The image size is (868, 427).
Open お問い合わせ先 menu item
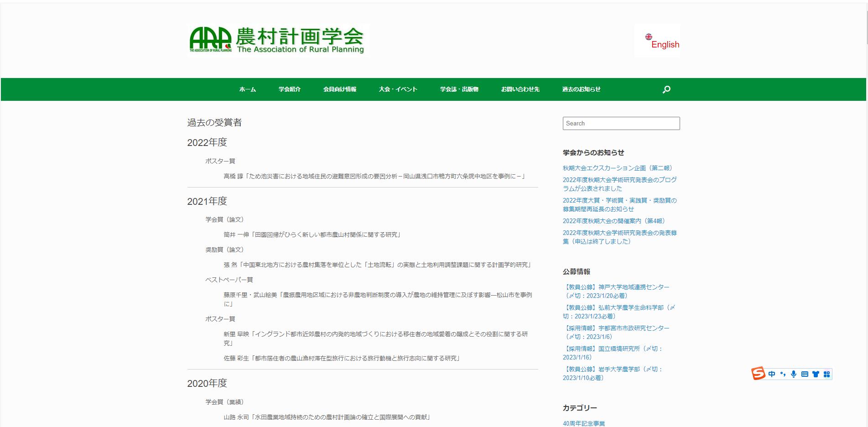(x=520, y=89)
